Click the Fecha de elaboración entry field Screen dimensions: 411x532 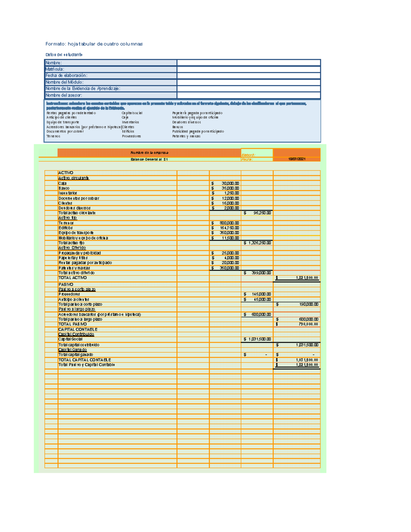point(248,76)
